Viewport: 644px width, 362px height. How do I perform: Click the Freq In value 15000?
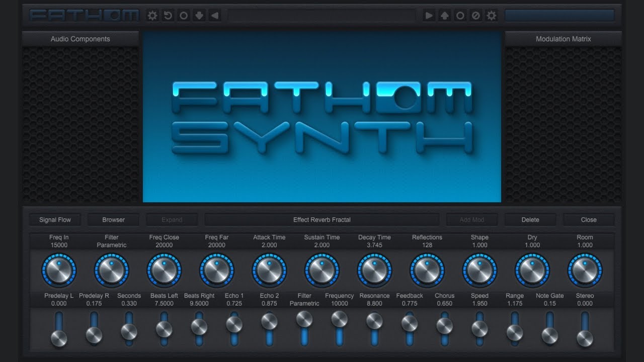click(x=59, y=245)
